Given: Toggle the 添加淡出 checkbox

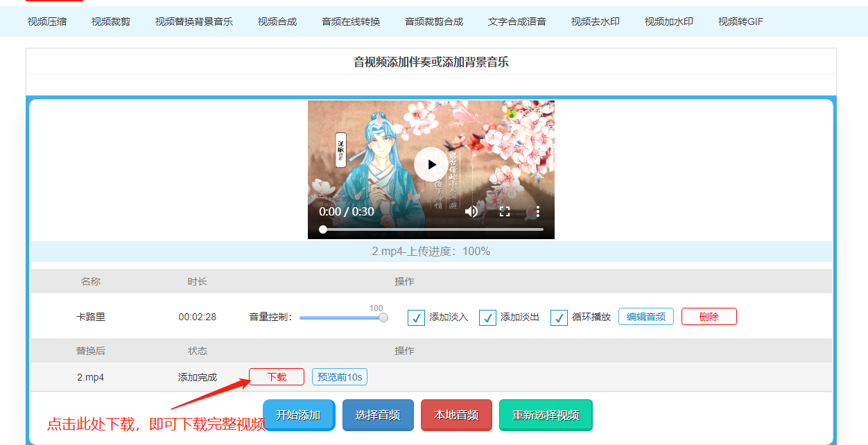Looking at the screenshot, I should tap(488, 317).
